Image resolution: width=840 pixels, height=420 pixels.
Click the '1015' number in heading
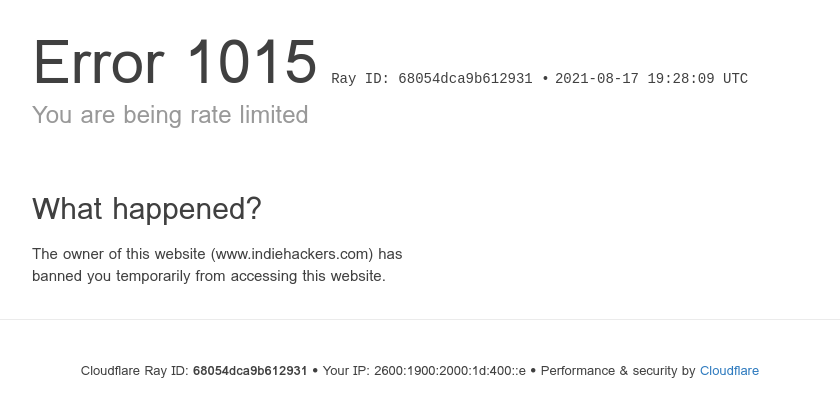pos(252,62)
